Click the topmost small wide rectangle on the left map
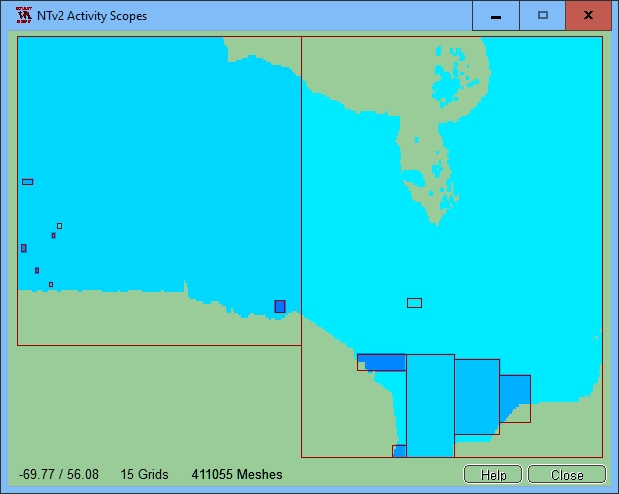619x494 pixels. tap(28, 182)
